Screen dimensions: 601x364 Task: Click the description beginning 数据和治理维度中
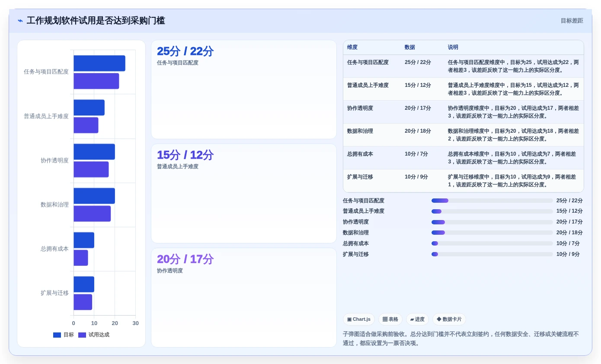[x=513, y=135]
